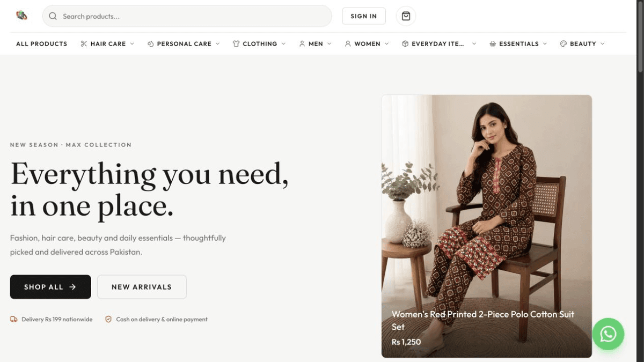Open New Arrivals button
The width and height of the screenshot is (644, 362).
click(x=142, y=287)
